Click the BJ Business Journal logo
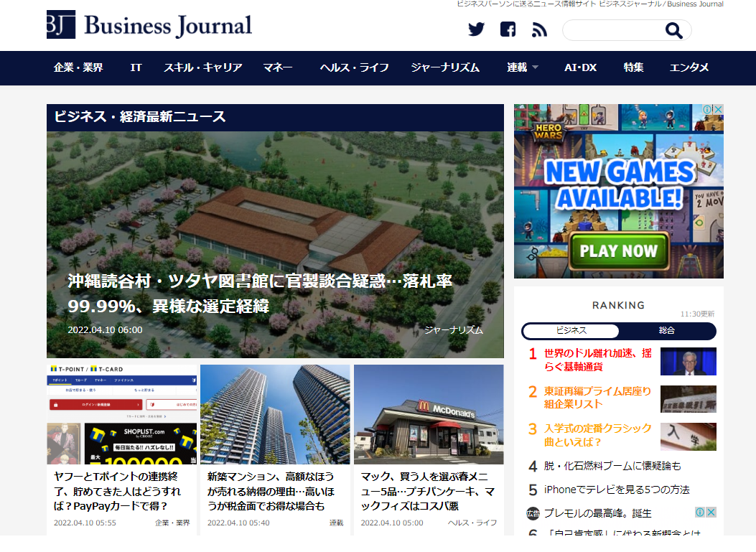This screenshot has height=552, width=756. (149, 24)
